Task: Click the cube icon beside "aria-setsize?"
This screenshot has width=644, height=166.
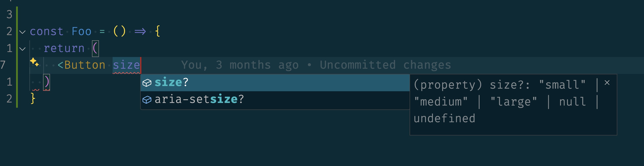Action: click(147, 100)
